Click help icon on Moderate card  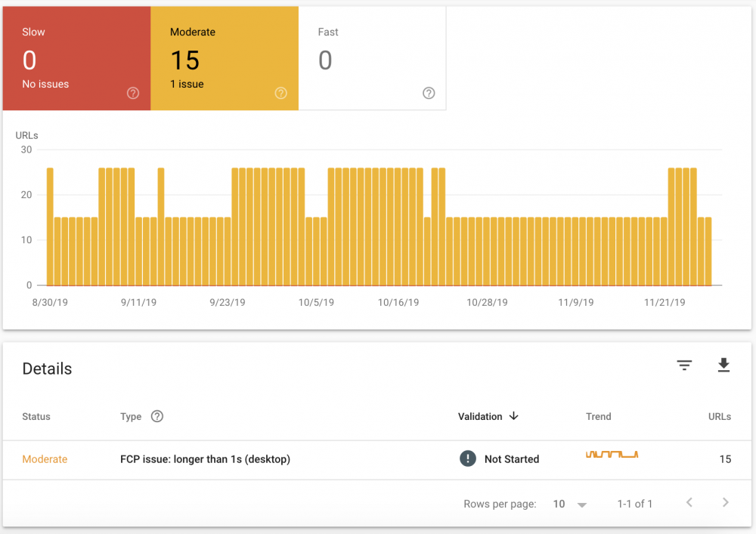point(281,93)
